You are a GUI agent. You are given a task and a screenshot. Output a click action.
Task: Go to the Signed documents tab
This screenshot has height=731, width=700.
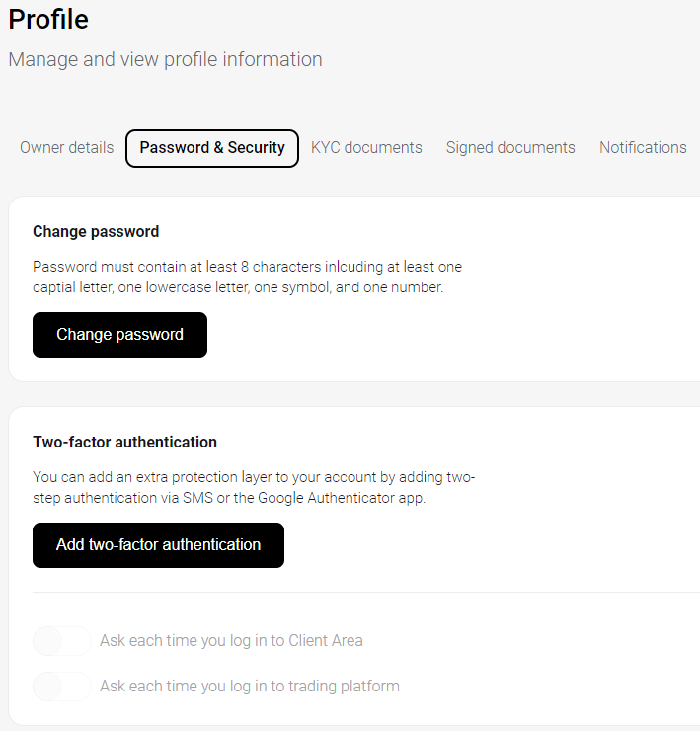510,148
